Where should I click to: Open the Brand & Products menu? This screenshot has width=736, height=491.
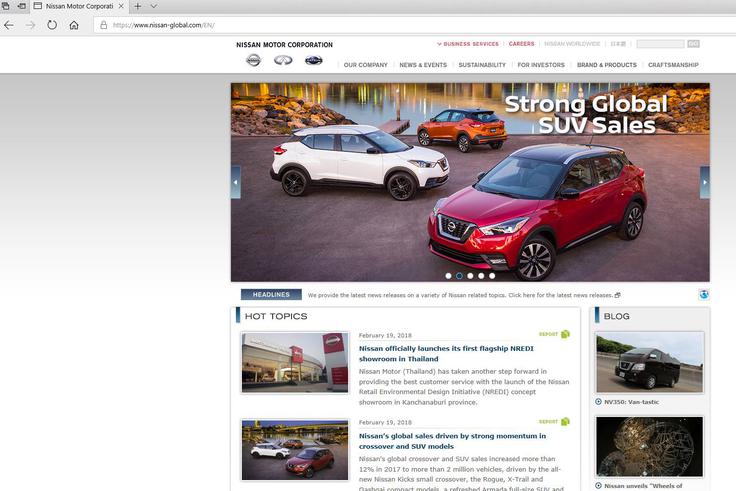pos(607,65)
